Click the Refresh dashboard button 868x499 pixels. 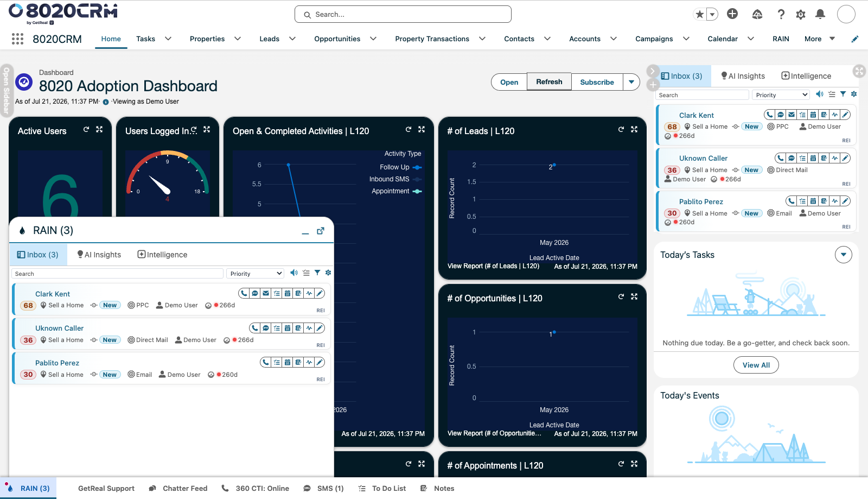point(549,82)
